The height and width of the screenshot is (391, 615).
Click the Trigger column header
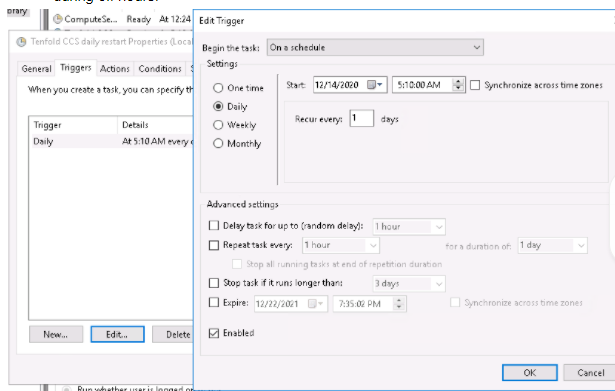pyautogui.click(x=73, y=125)
